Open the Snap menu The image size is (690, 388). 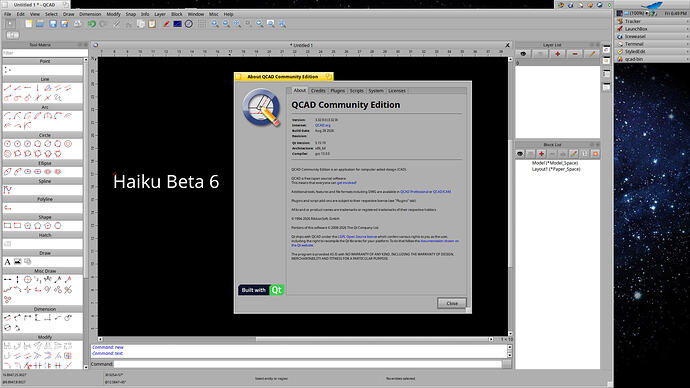click(131, 14)
